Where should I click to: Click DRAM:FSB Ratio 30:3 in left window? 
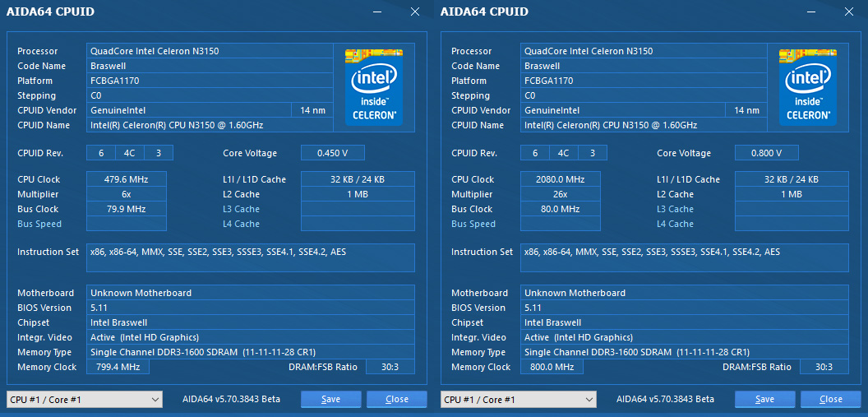pyautogui.click(x=390, y=367)
